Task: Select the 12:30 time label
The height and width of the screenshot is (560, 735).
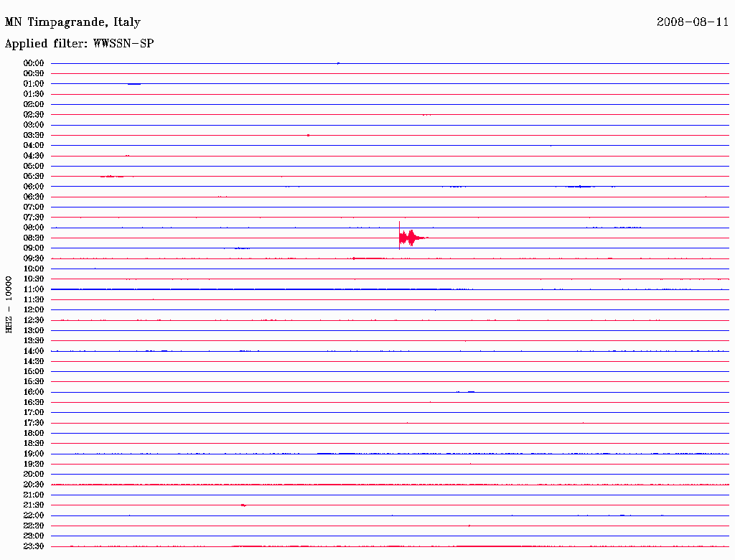Action: point(34,320)
